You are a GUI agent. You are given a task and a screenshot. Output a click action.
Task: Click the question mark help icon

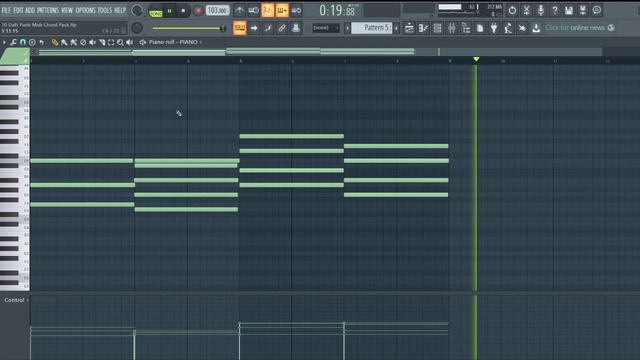555,10
